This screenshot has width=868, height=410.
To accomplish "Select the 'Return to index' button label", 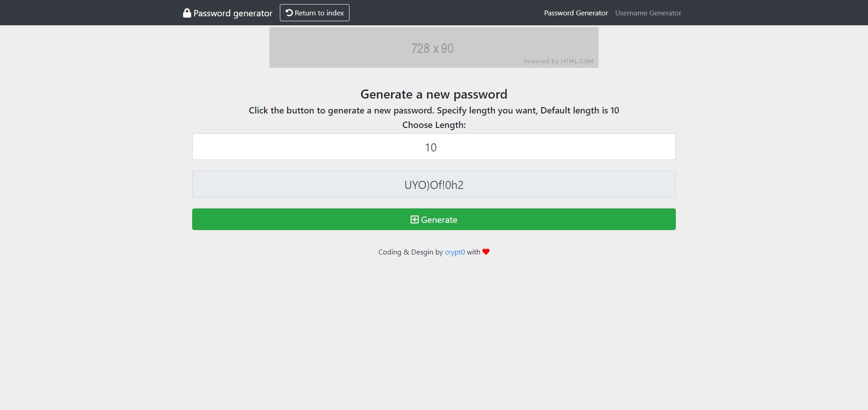I will [319, 13].
